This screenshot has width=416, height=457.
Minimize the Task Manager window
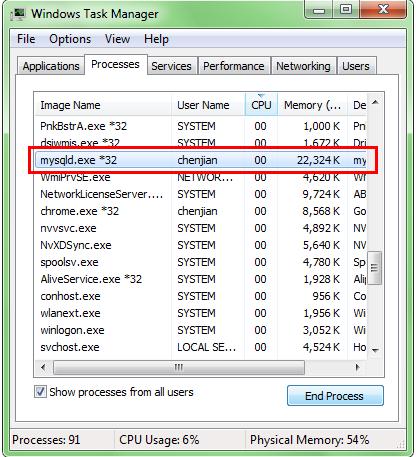(319, 10)
